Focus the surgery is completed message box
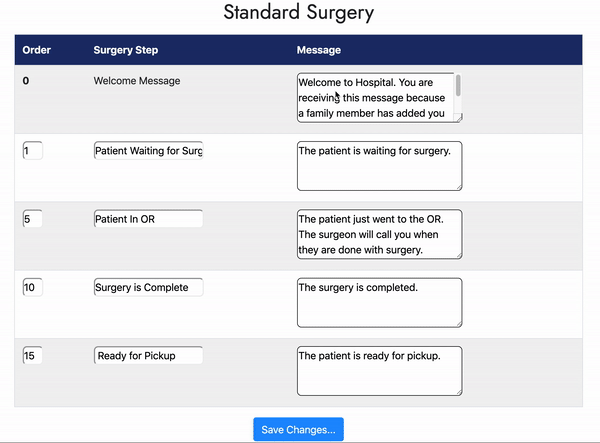The image size is (600, 443). click(379, 302)
